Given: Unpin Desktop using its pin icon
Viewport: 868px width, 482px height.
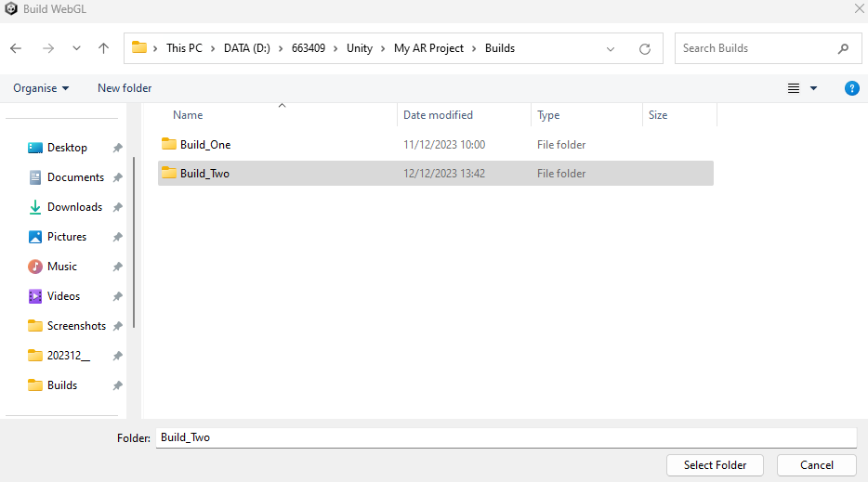Looking at the screenshot, I should pyautogui.click(x=117, y=148).
